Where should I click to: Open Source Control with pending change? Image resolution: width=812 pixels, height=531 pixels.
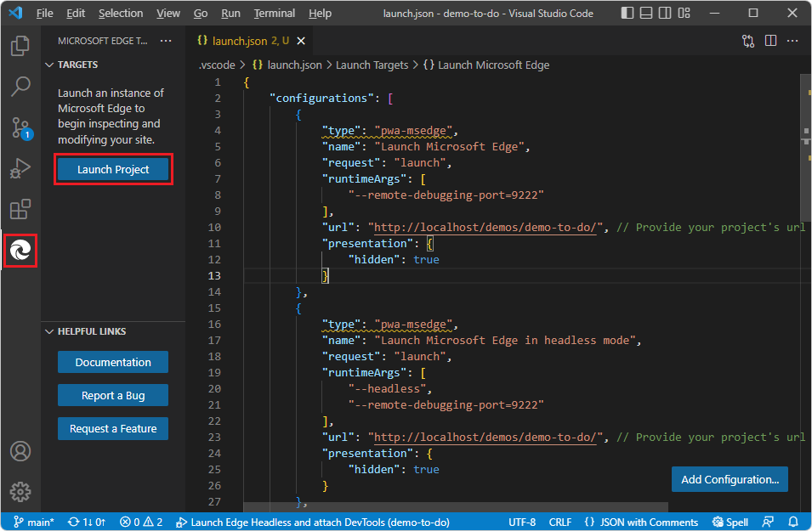pyautogui.click(x=20, y=127)
